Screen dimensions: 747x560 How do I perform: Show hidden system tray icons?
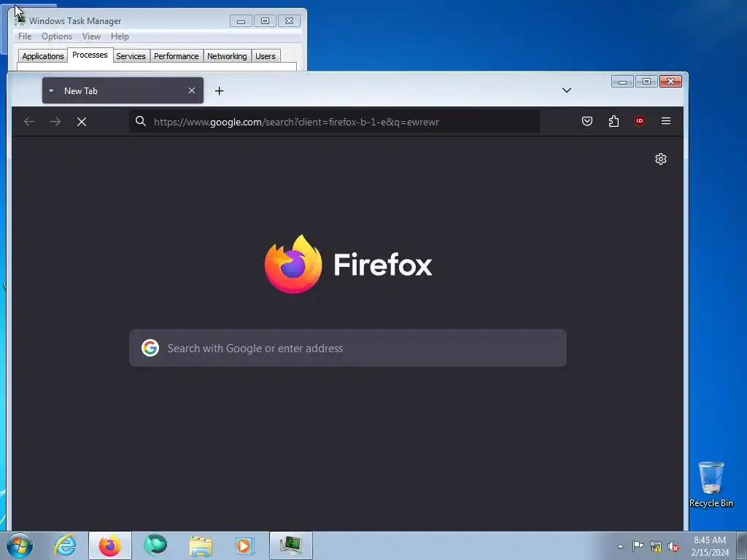tap(620, 546)
